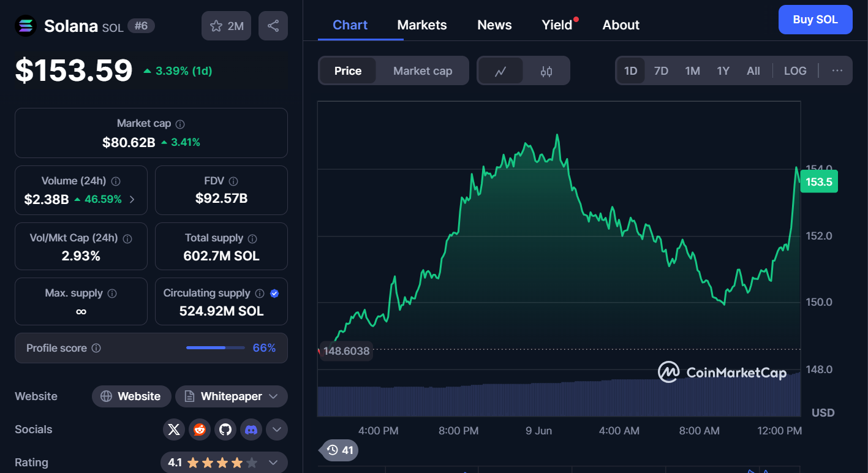Click the Max. supply info icon
This screenshot has width=868, height=473.
pos(112,293)
